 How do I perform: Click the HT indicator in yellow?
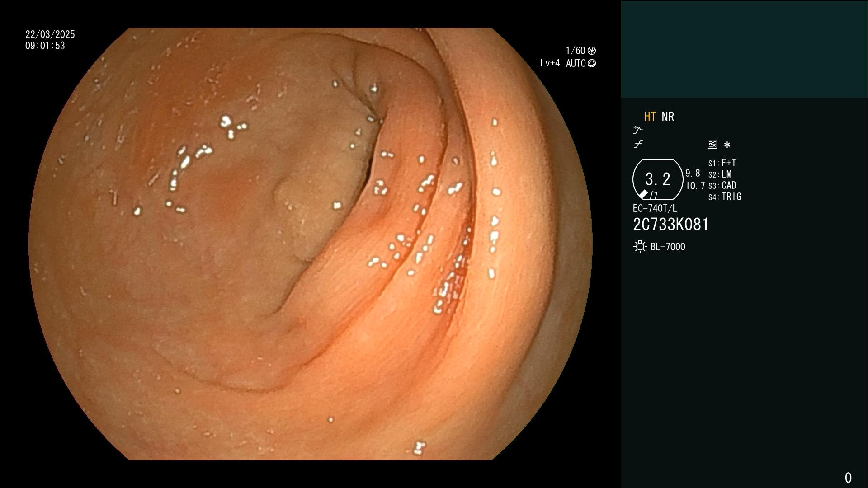click(x=650, y=117)
